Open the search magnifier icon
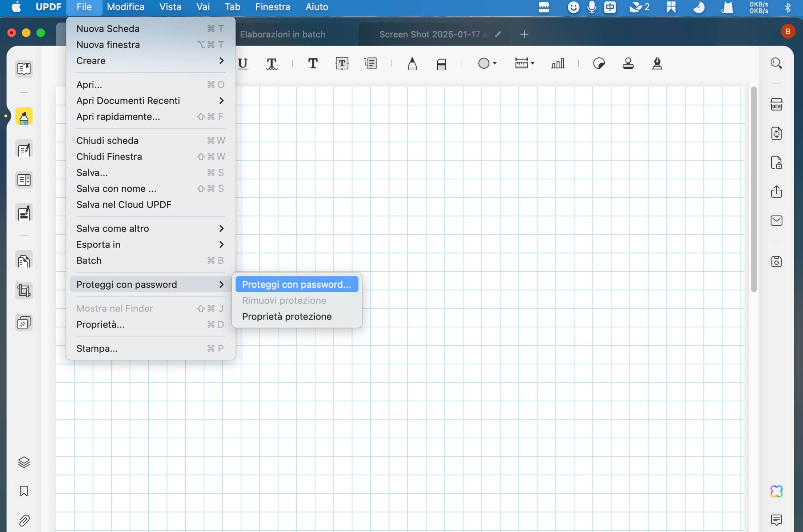This screenshot has height=532, width=803. [776, 63]
